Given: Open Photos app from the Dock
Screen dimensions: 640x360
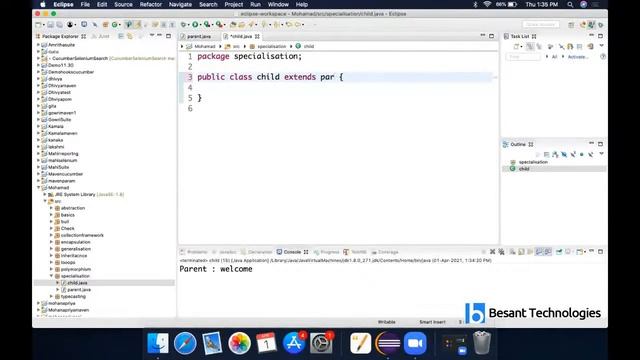Looking at the screenshot, I should [239, 343].
